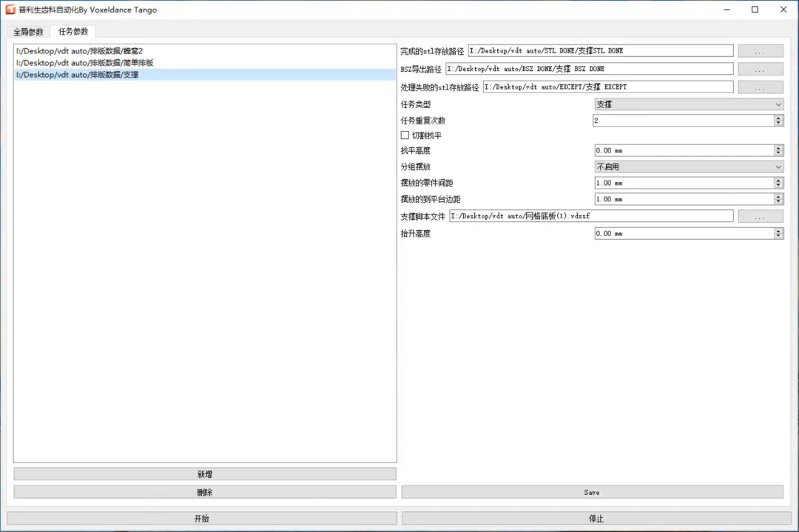The height and width of the screenshot is (532, 799).
Task: Browse for 完成的stl存放路径 with the ... button
Action: coord(760,51)
